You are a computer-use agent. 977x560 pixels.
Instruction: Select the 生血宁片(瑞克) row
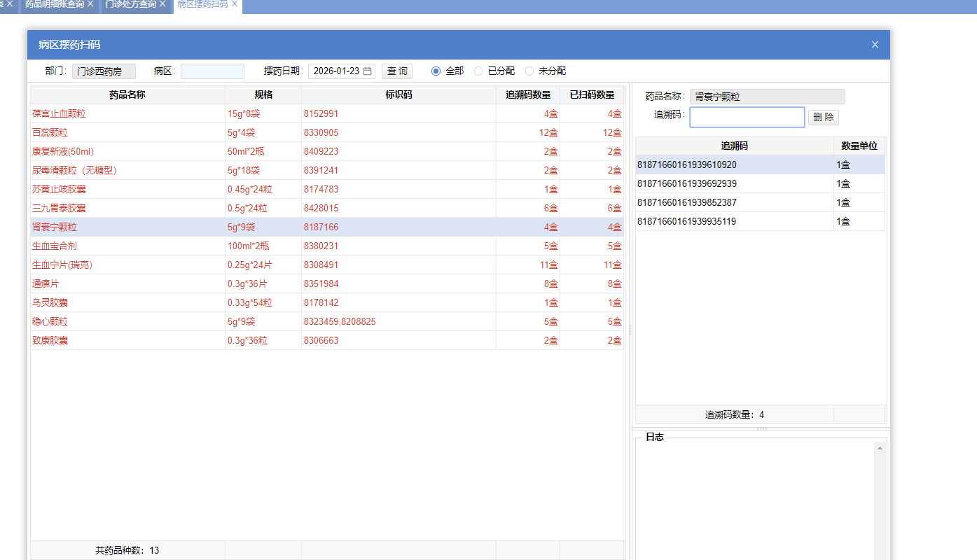point(327,265)
